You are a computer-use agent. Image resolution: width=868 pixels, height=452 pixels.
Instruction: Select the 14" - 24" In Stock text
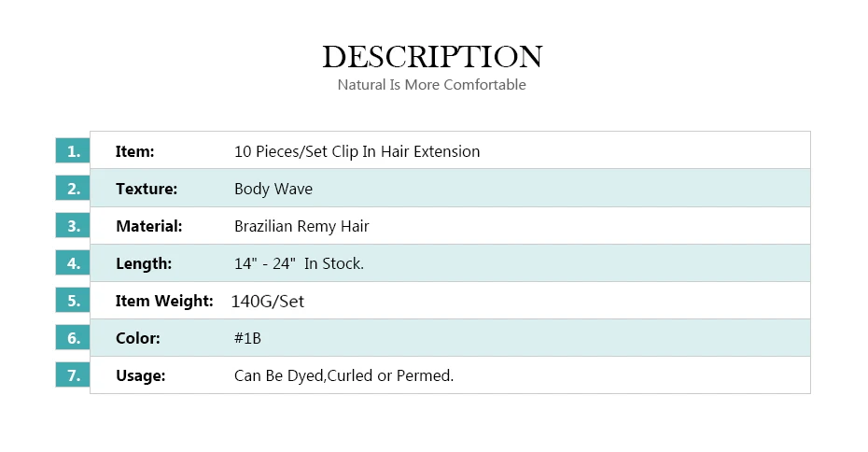(299, 263)
